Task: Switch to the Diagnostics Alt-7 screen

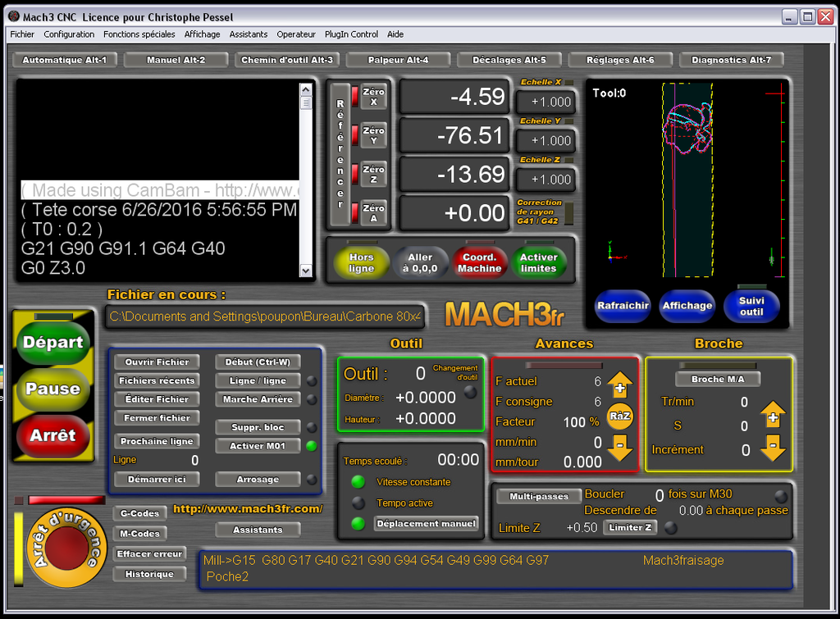Action: (731, 60)
